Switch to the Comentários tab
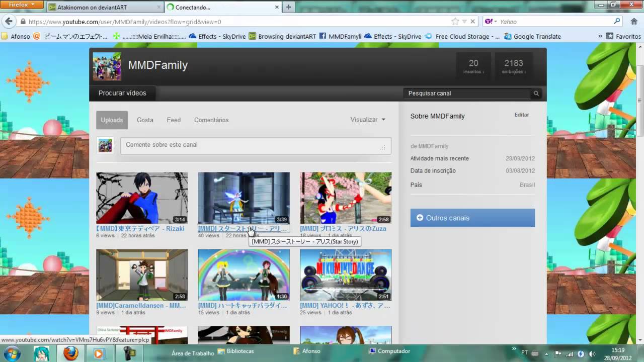 click(x=211, y=120)
